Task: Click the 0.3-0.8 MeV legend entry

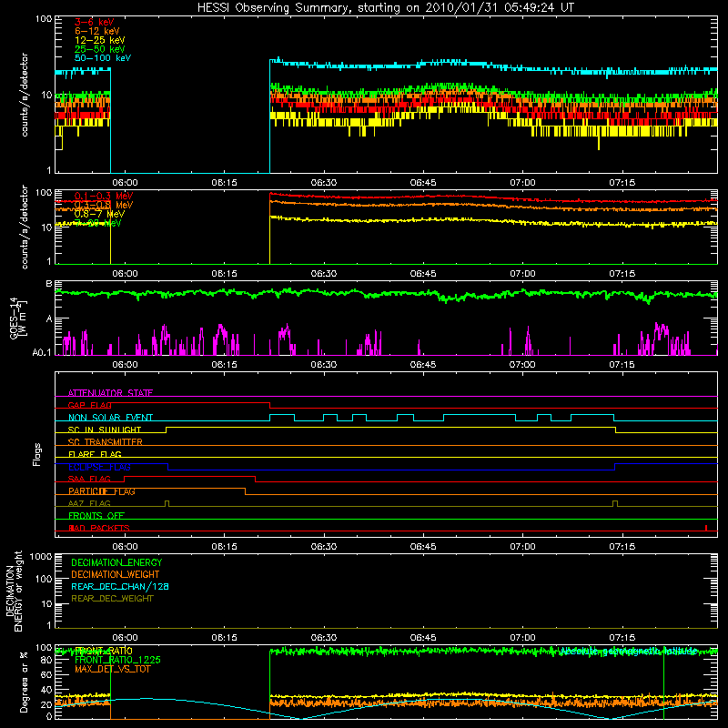Action: click(x=104, y=205)
